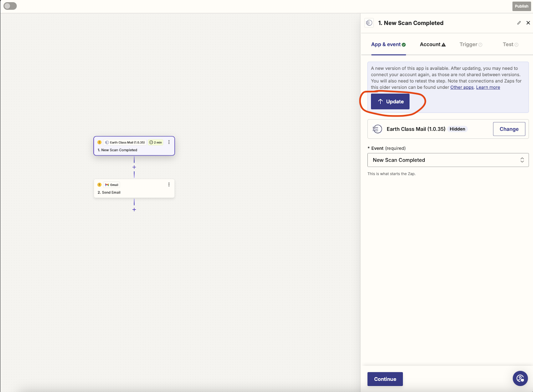Follow the Other apps link
Viewport: 533px width, 392px height.
pyautogui.click(x=462, y=87)
